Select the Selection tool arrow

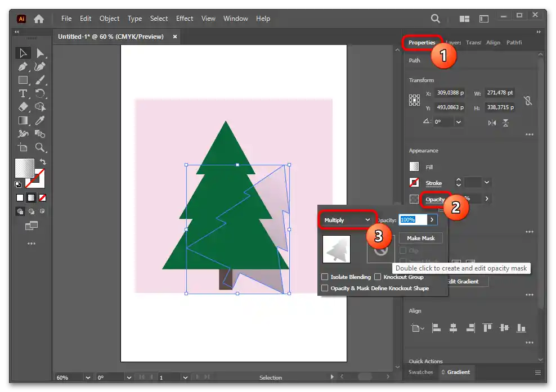pos(23,53)
